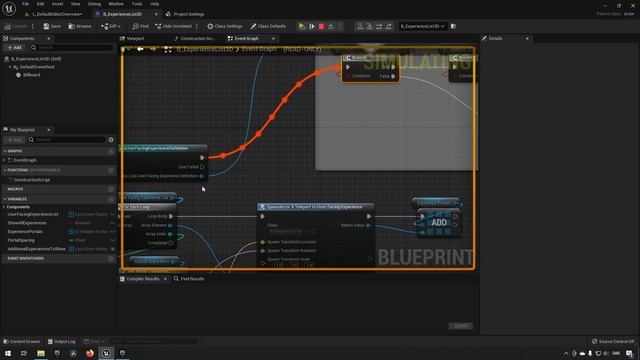Switch to the Compiler Results tab
Viewport: 640px width, 360px height.
[x=142, y=279]
